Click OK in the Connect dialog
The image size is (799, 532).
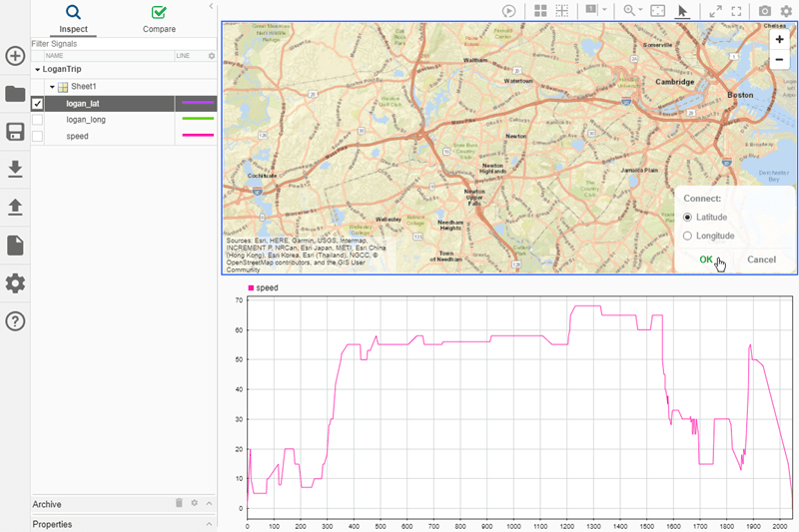[706, 260]
